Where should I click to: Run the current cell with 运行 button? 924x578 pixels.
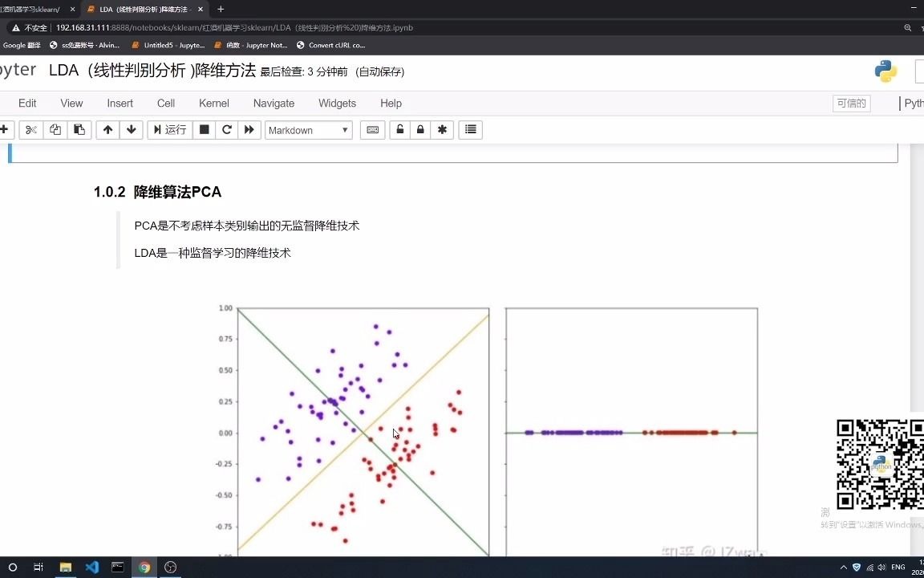[x=169, y=129]
